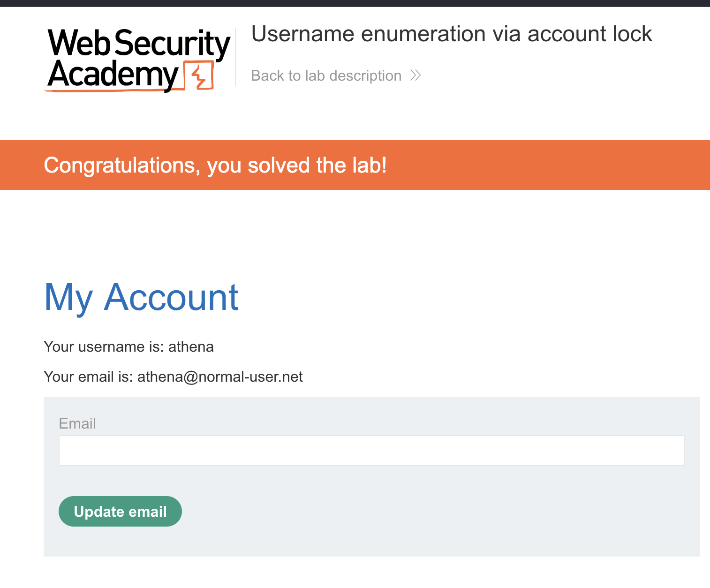Click the divider line beside the logo
710x588 pixels.
coord(235,57)
